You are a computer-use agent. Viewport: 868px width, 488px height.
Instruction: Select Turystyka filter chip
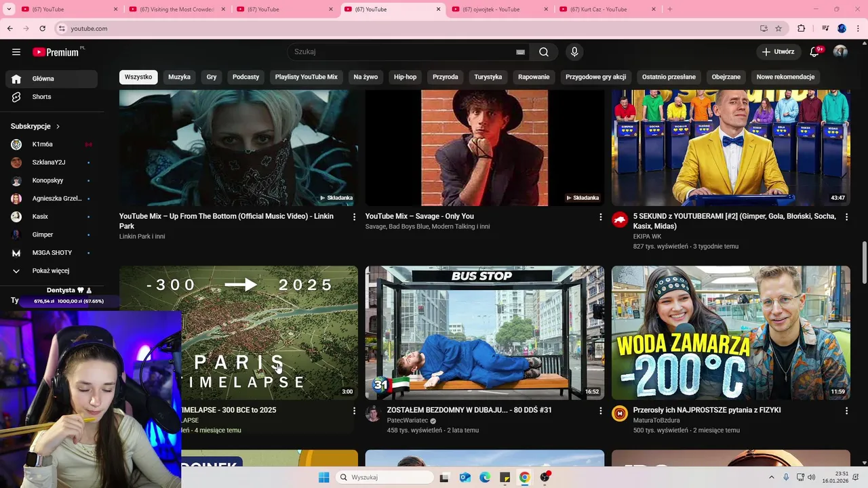point(488,77)
